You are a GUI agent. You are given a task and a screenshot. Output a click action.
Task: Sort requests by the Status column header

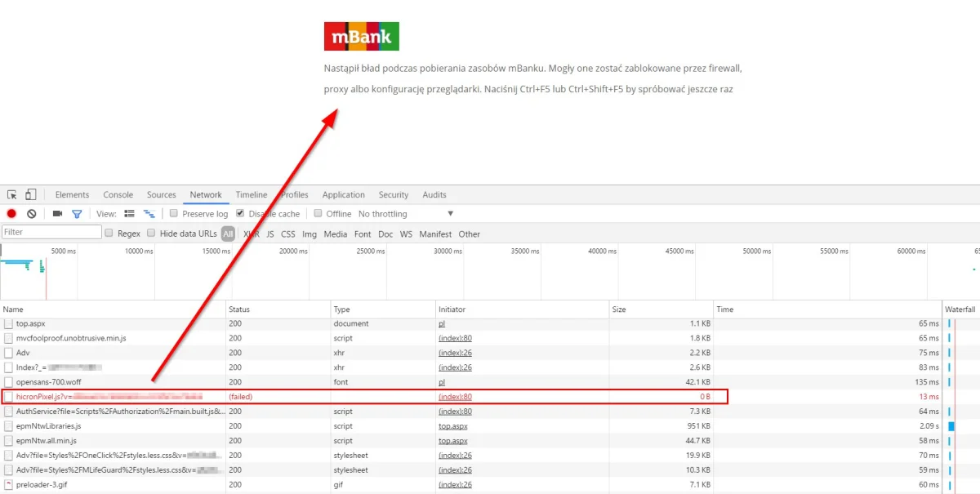point(239,309)
